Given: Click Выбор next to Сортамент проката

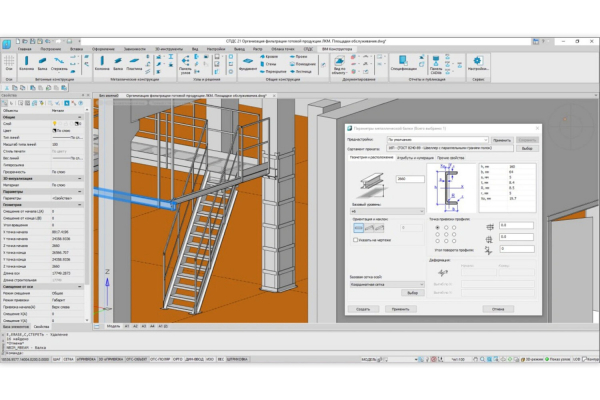Looking at the screenshot, I should (527, 148).
